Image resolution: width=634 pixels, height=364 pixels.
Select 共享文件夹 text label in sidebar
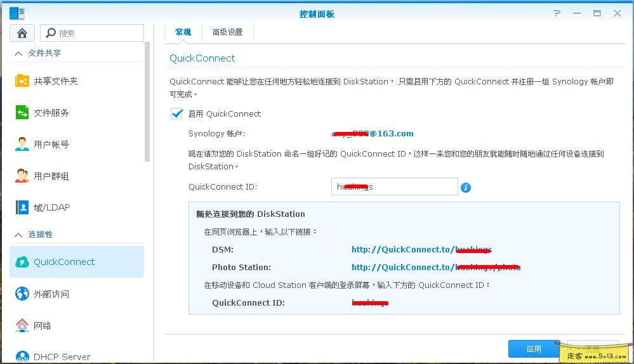pos(56,81)
